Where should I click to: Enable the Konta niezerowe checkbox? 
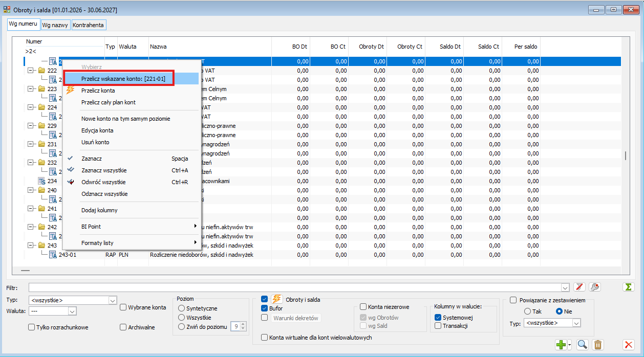[x=363, y=307]
